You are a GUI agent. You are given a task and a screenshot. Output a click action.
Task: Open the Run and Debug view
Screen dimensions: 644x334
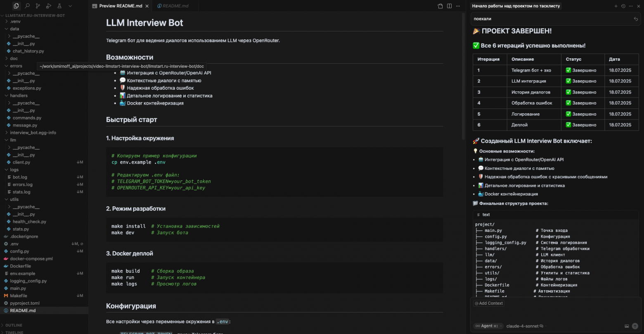click(x=49, y=6)
